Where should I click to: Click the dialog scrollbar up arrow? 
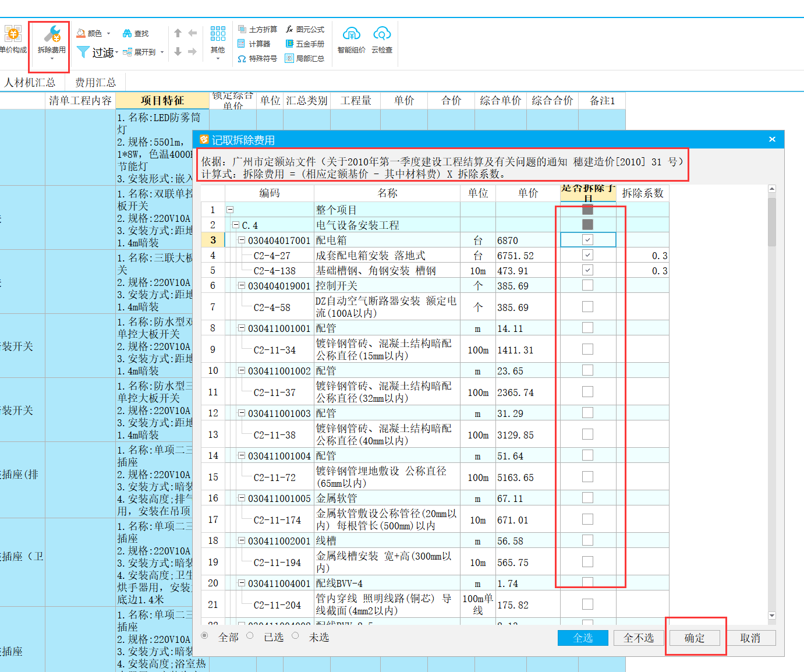pos(772,189)
